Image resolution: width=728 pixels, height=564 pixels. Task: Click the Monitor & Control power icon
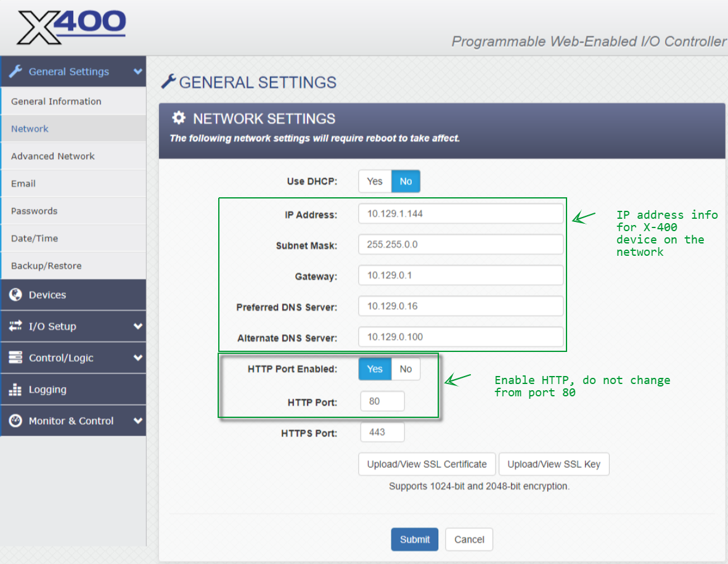[x=15, y=420]
